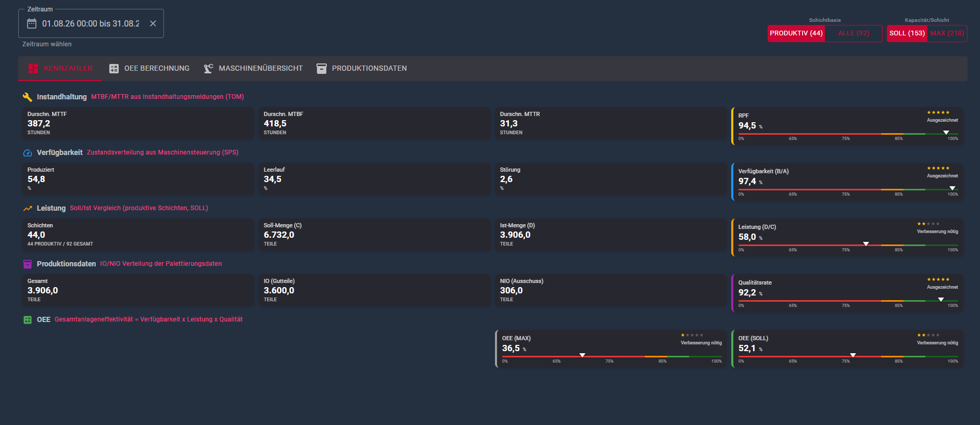
Task: Select MAX (218) capacity option
Action: (x=947, y=33)
